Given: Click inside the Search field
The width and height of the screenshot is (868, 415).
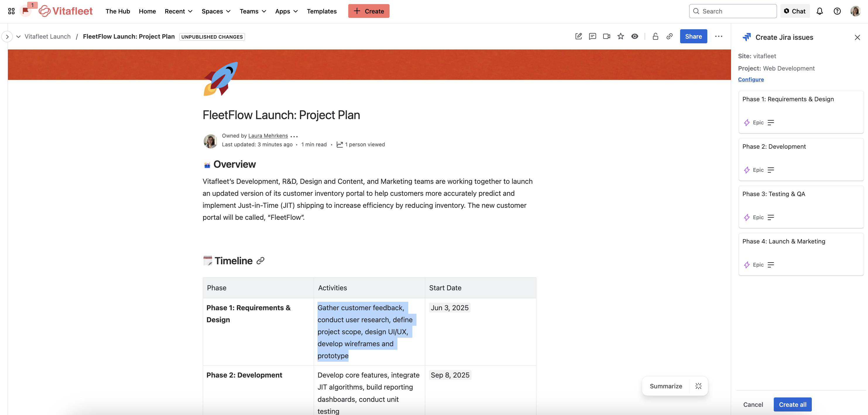Looking at the screenshot, I should coord(733,11).
